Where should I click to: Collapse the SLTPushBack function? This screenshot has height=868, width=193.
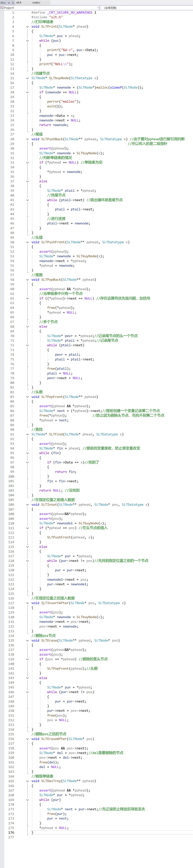point(28,139)
